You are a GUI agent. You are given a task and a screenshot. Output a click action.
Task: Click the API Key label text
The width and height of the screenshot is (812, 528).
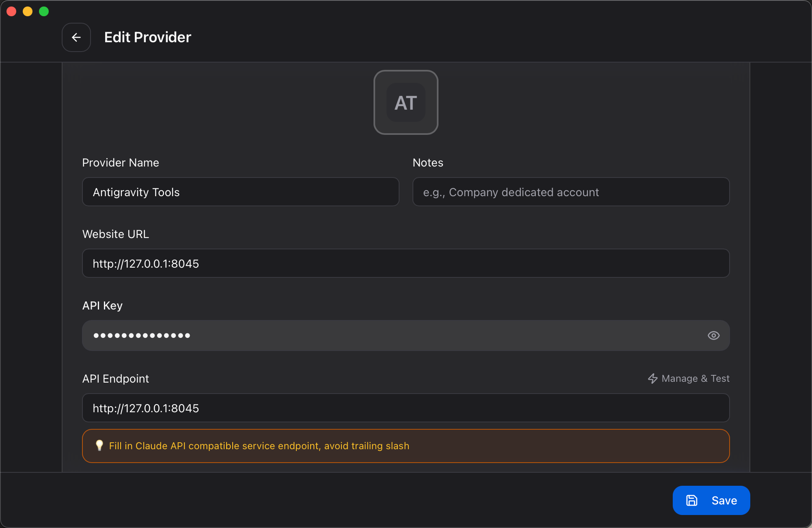[102, 305]
